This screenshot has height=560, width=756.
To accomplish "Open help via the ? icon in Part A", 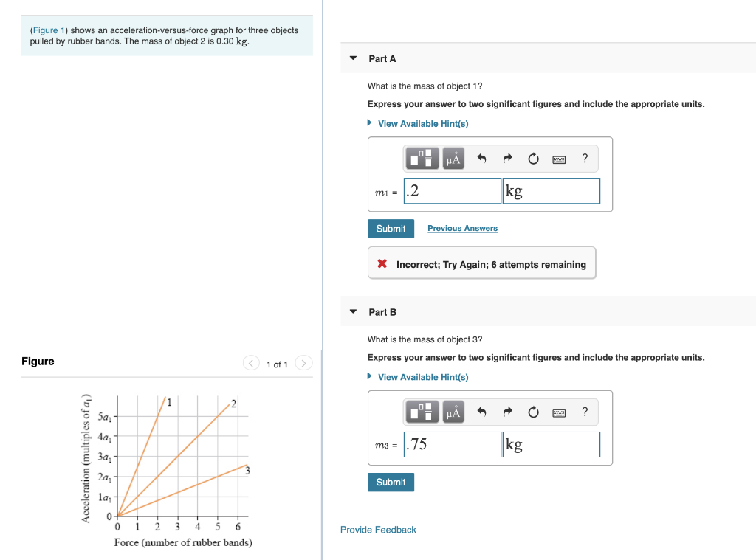I will (x=585, y=158).
